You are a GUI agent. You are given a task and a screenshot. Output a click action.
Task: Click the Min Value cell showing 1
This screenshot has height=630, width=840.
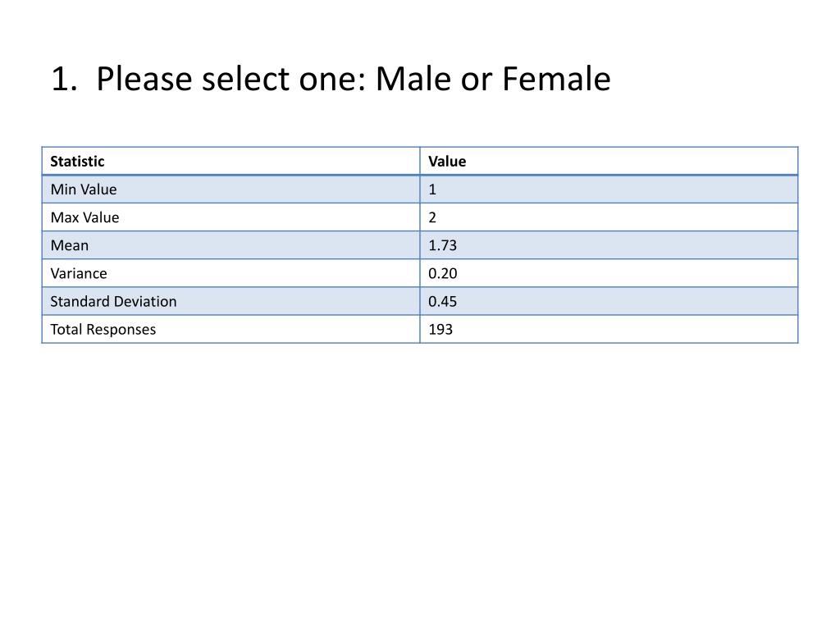432,189
